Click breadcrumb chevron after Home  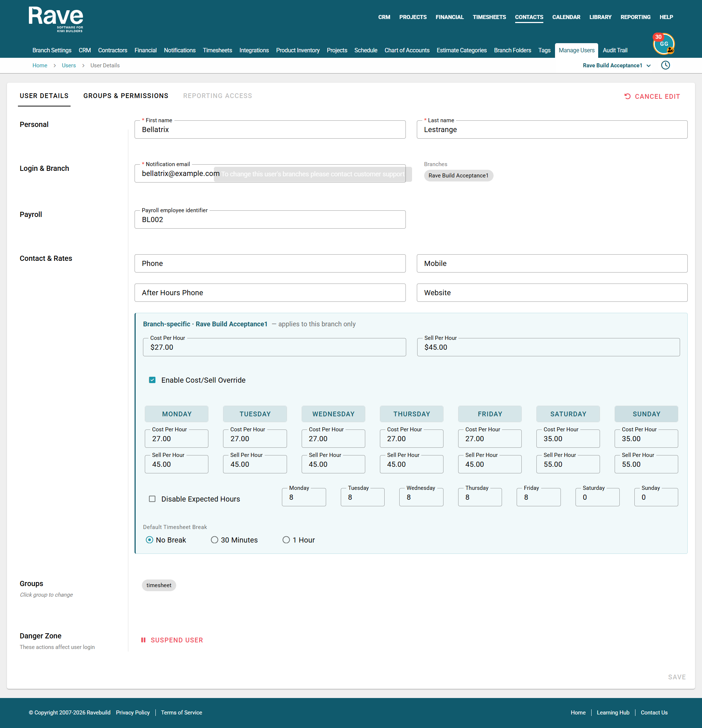[x=54, y=66]
